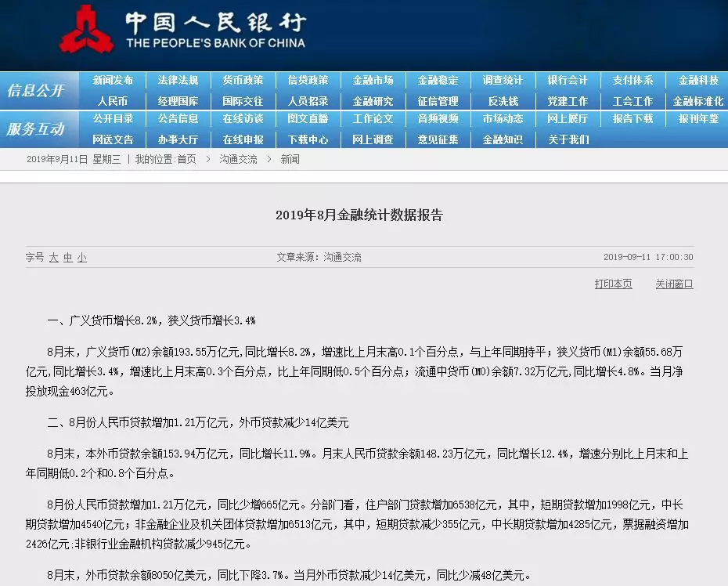Image resolution: width=728 pixels, height=586 pixels.
Task: Click the 关闭窗口 link
Action: coord(674,284)
